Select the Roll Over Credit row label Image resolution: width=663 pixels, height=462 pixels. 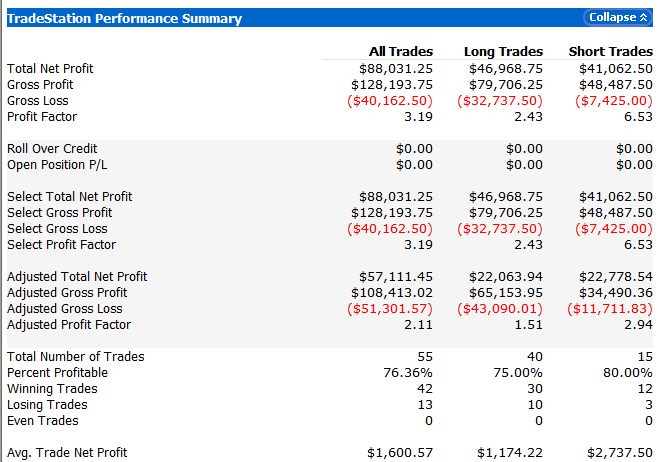coord(52,149)
